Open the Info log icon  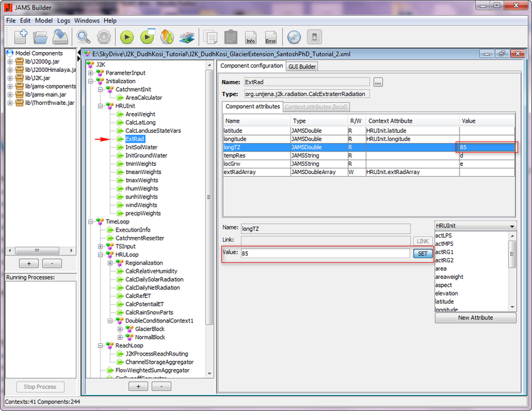[251, 37]
